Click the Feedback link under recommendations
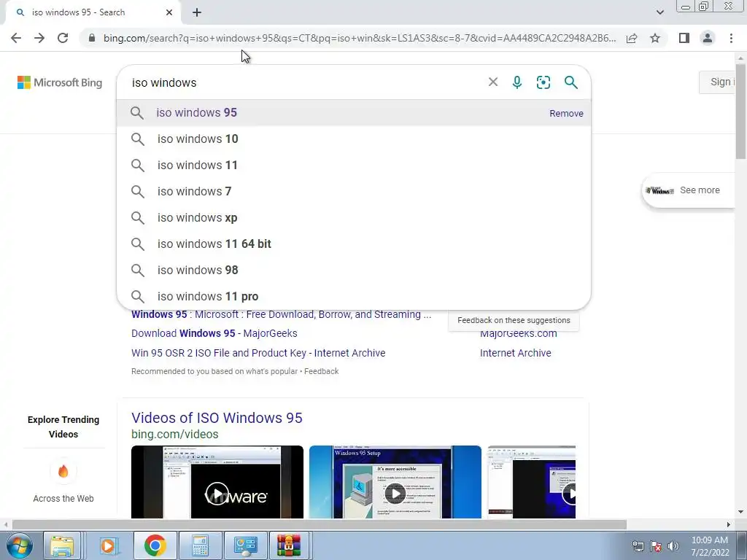Viewport: 747px width, 560px height. pyautogui.click(x=322, y=371)
